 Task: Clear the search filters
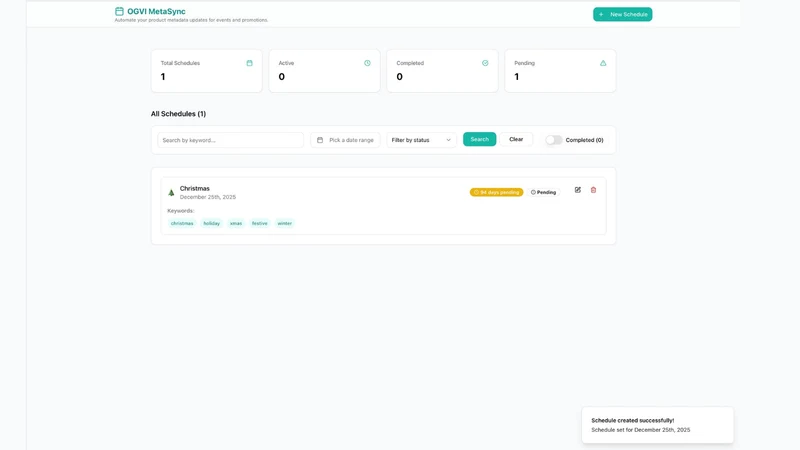pos(516,139)
